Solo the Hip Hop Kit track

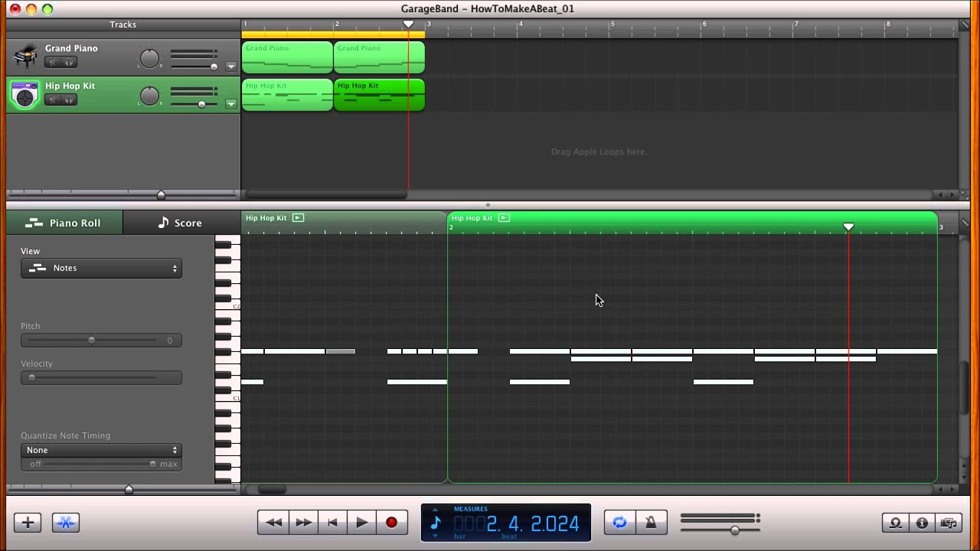pos(69,99)
